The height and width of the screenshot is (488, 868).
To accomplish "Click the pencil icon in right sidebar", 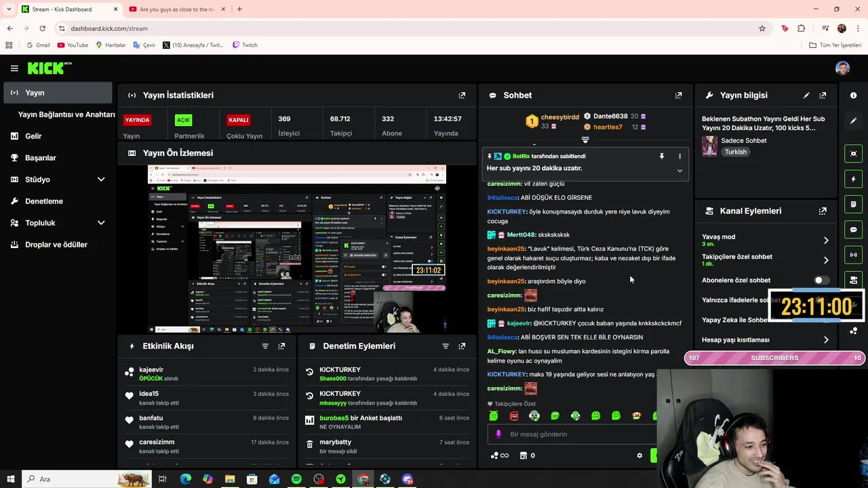I will (x=853, y=121).
